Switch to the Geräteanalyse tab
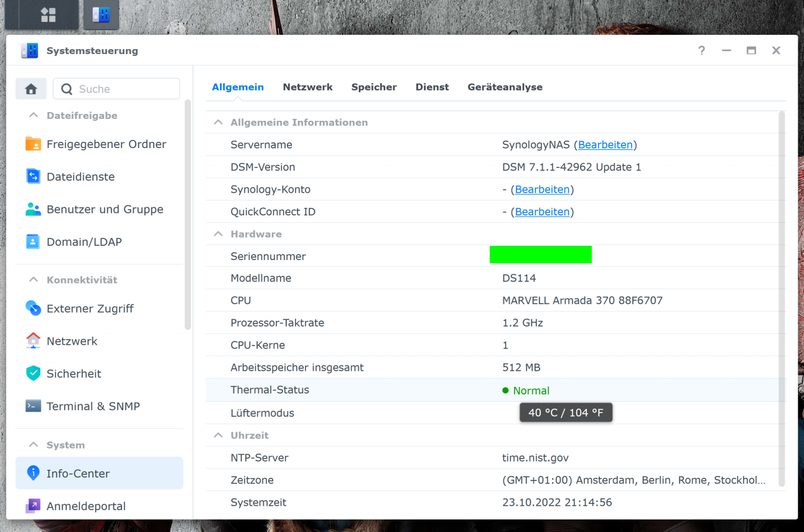The image size is (804, 532). tap(505, 87)
